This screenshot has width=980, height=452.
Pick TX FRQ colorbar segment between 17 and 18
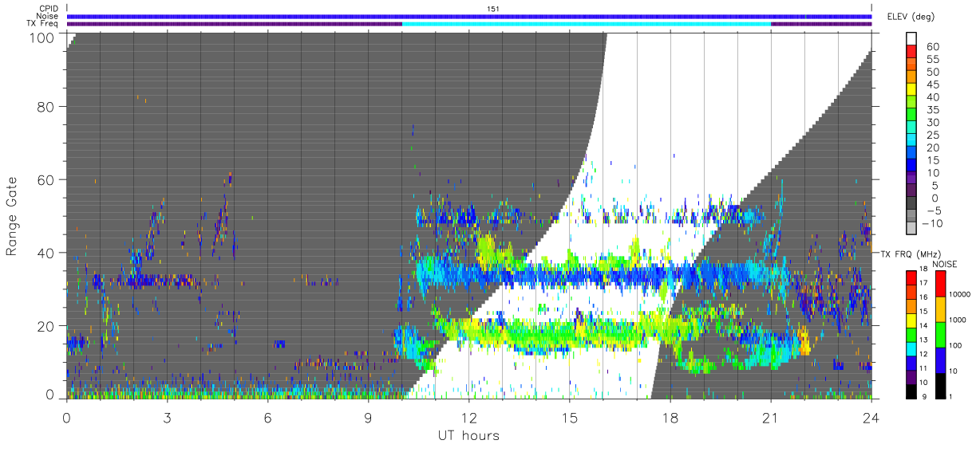pyautogui.click(x=912, y=278)
